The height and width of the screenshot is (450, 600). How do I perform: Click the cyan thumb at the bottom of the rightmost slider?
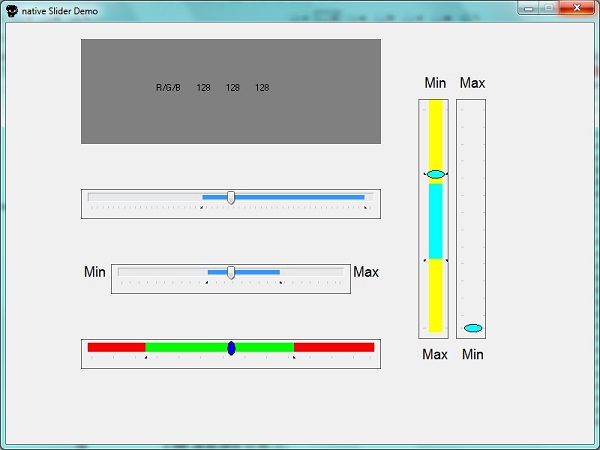(x=473, y=328)
